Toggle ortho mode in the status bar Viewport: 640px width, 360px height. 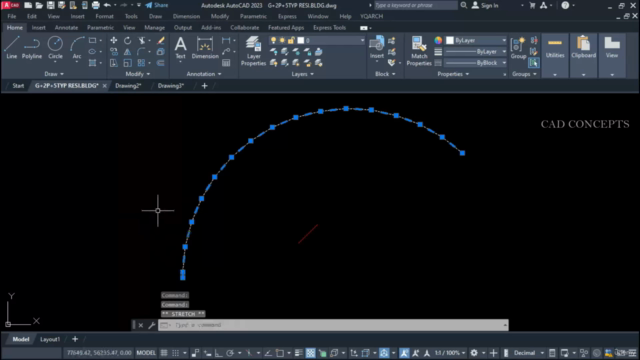click(x=219, y=353)
